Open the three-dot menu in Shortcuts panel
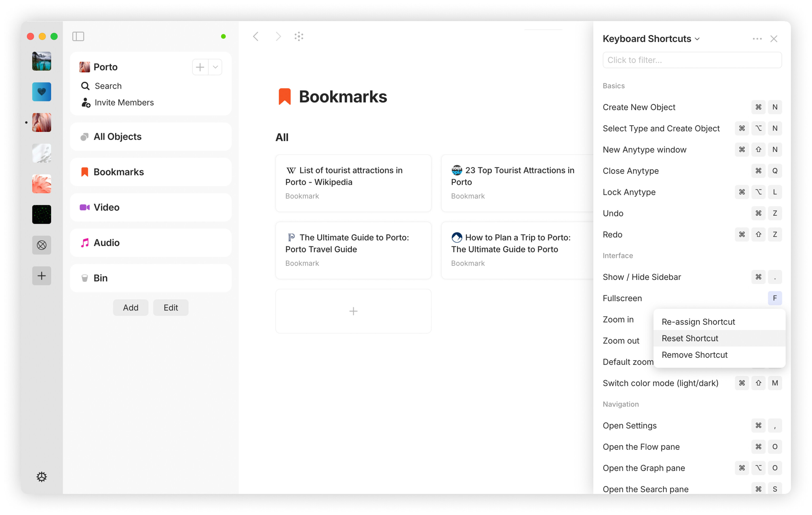 tap(757, 39)
